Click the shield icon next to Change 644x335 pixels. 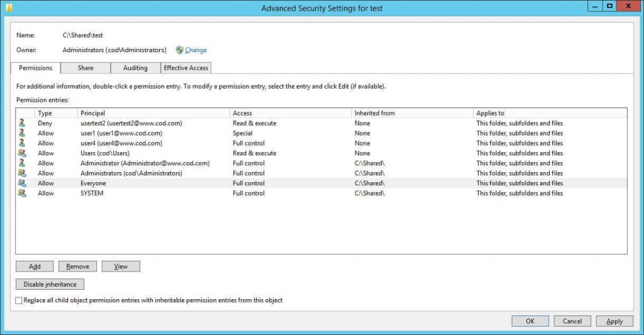pos(180,50)
